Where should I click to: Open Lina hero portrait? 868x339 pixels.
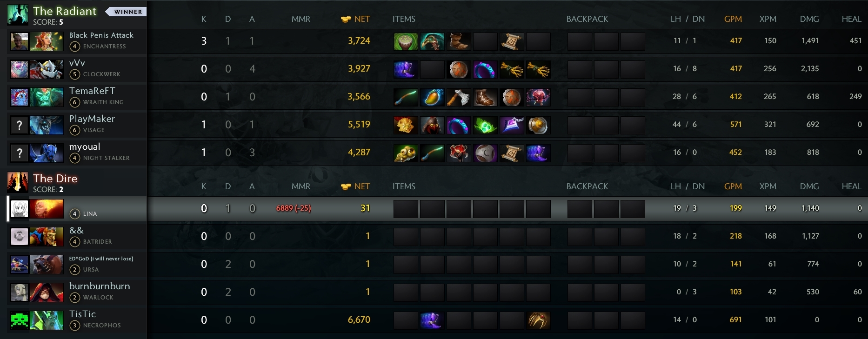[x=47, y=209]
